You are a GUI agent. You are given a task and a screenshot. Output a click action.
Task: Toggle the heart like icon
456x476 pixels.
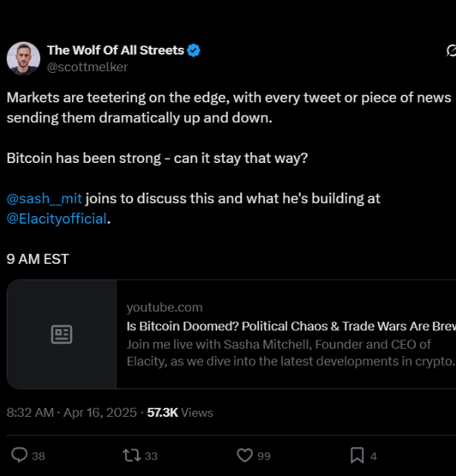pyautogui.click(x=244, y=455)
